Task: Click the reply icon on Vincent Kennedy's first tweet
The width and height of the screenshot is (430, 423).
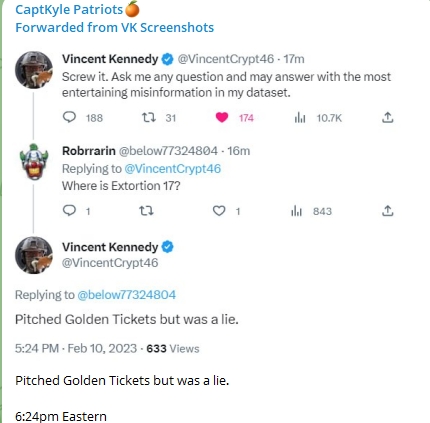Action: [x=69, y=117]
